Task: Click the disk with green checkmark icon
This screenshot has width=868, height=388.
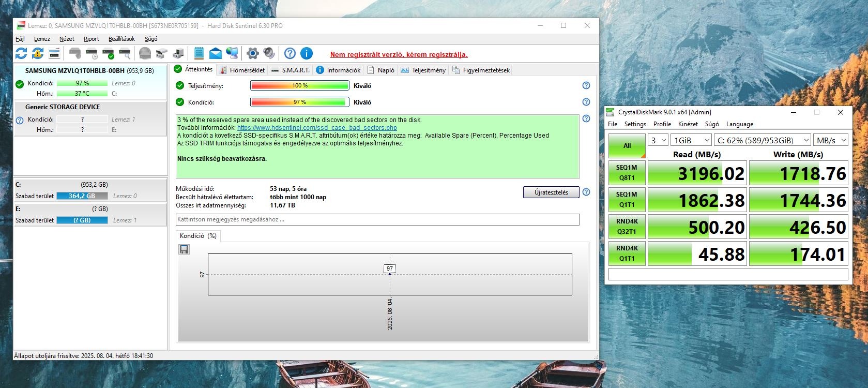Action: 108,53
